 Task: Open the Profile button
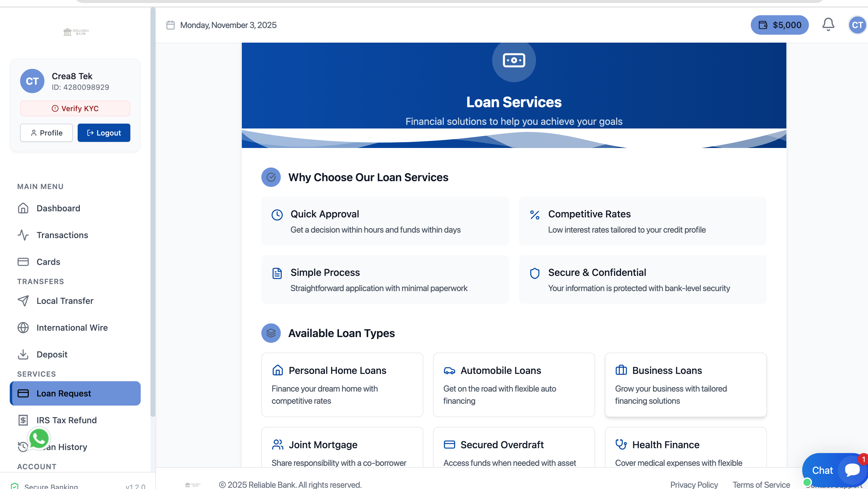click(47, 133)
